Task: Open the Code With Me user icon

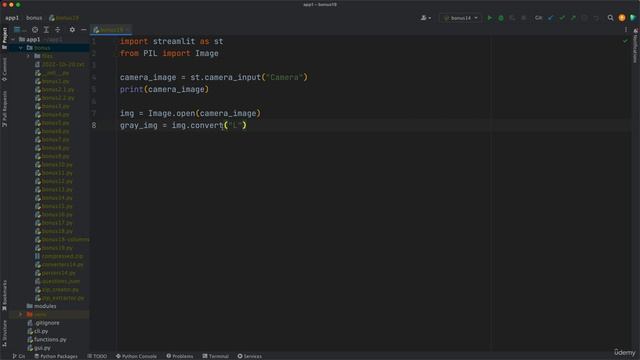Action: [425, 18]
